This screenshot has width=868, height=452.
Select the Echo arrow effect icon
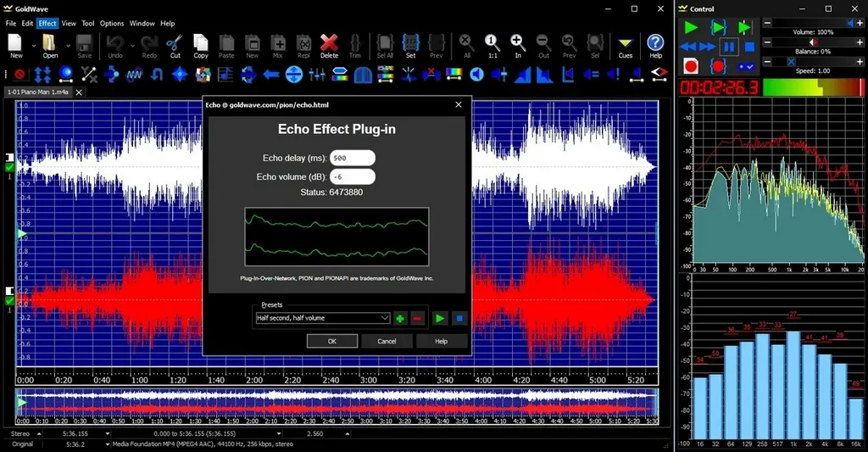click(111, 74)
